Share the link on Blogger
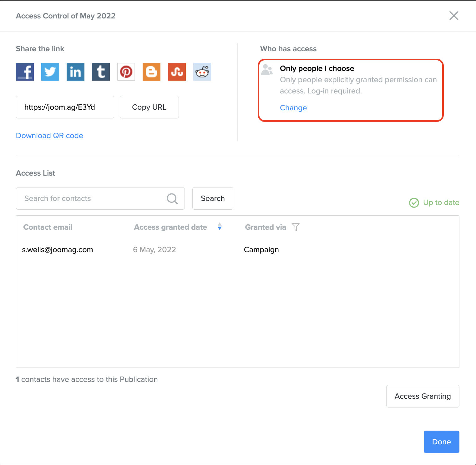This screenshot has width=476, height=465. [151, 72]
